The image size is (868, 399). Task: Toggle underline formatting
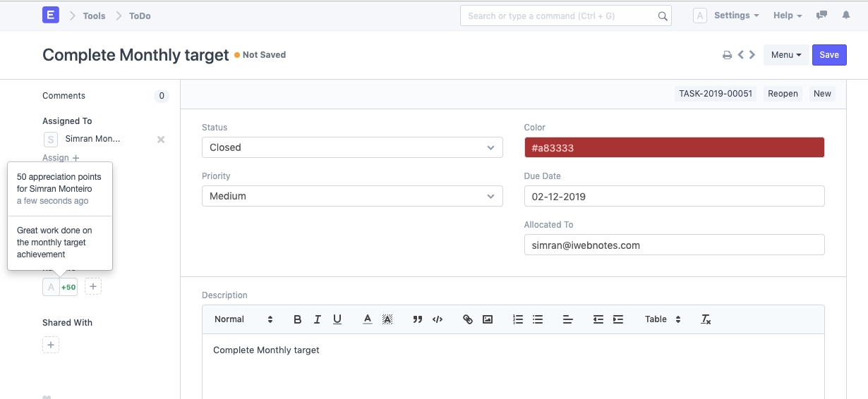(x=337, y=319)
